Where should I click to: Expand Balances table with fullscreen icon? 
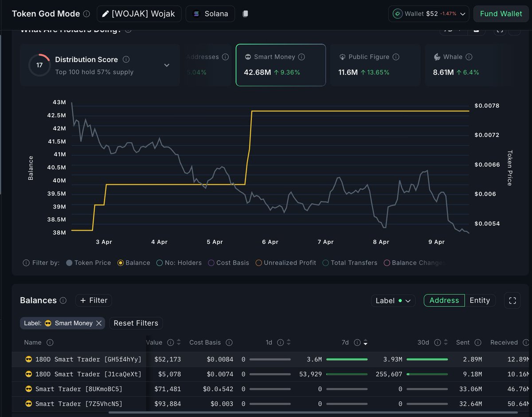[512, 300]
